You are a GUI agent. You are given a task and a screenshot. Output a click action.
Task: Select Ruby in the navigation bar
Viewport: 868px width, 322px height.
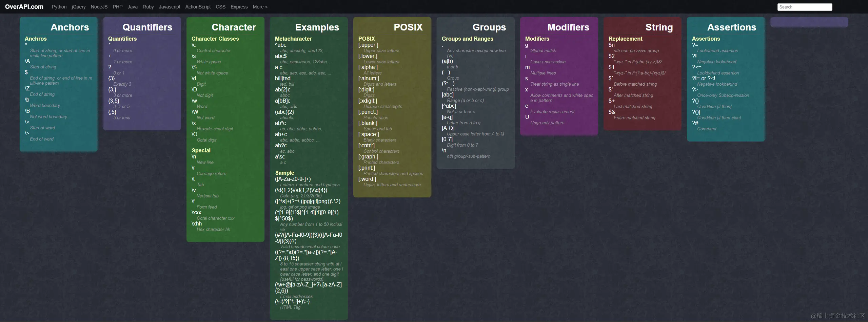click(x=148, y=7)
